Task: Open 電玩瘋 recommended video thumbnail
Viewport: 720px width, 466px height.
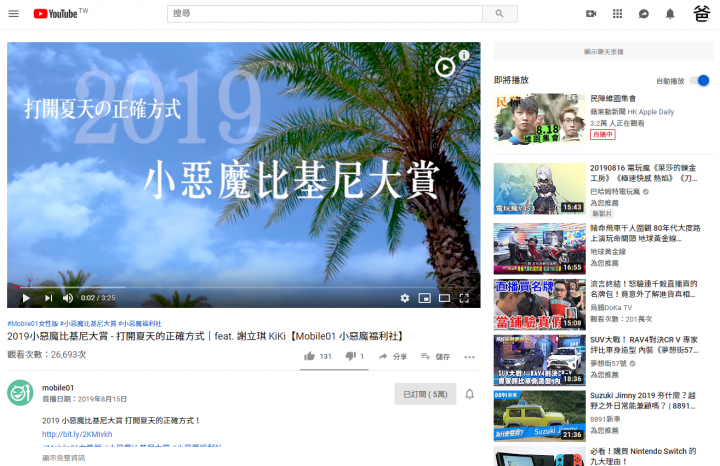Action: pos(540,189)
